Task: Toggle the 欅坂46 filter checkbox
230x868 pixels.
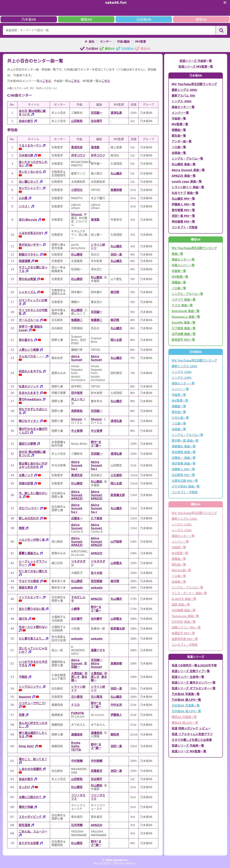Action: [102, 49]
